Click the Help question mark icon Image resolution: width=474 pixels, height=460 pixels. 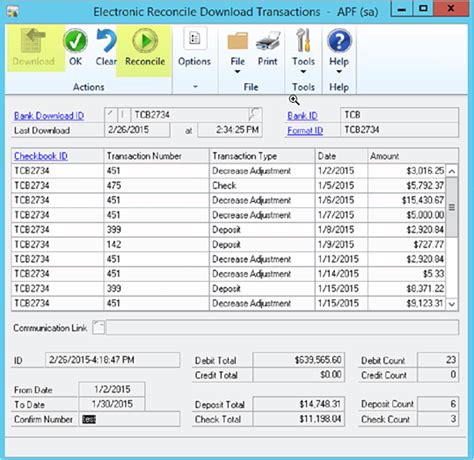point(339,41)
